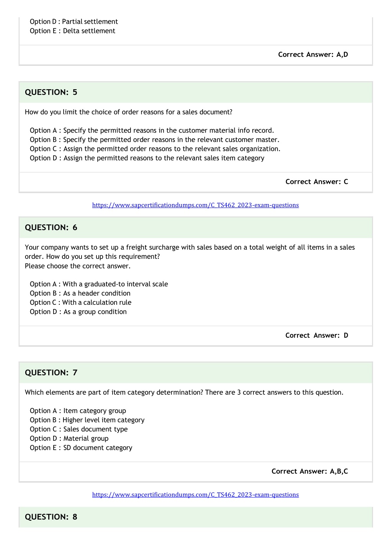The height and width of the screenshot is (554, 392).
Task: Select Option A about customer material info record
Action: pos(152,131)
